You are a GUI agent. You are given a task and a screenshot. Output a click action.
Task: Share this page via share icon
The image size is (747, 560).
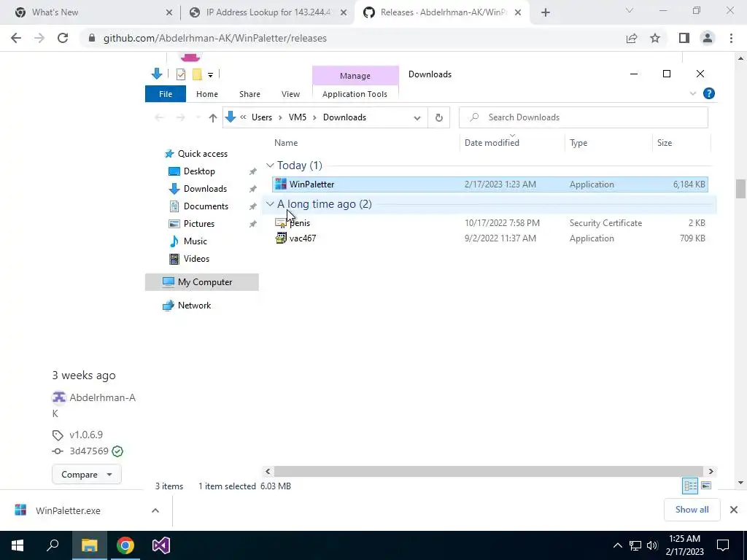[632, 38]
